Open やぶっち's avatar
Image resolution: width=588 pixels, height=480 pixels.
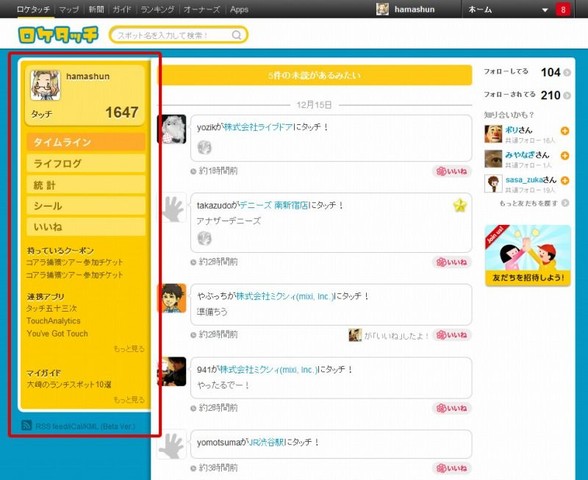(171, 298)
